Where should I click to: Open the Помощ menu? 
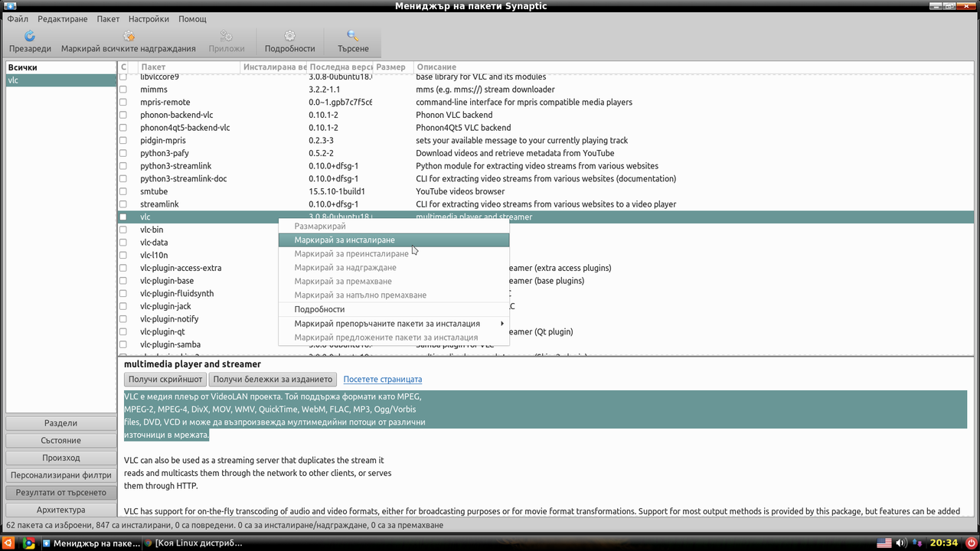coord(192,19)
